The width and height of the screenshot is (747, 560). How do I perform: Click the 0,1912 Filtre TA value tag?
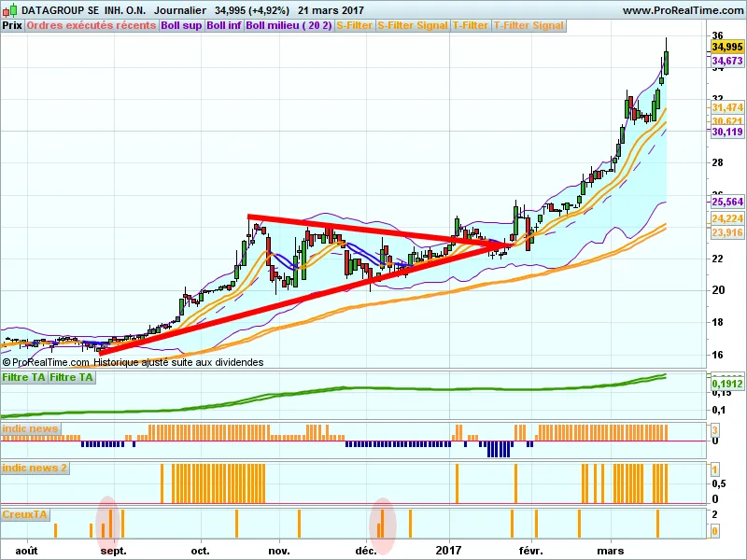(727, 383)
